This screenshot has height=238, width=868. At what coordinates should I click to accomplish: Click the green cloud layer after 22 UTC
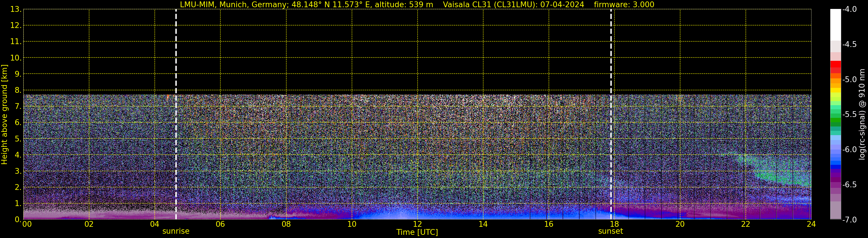(x=775, y=172)
